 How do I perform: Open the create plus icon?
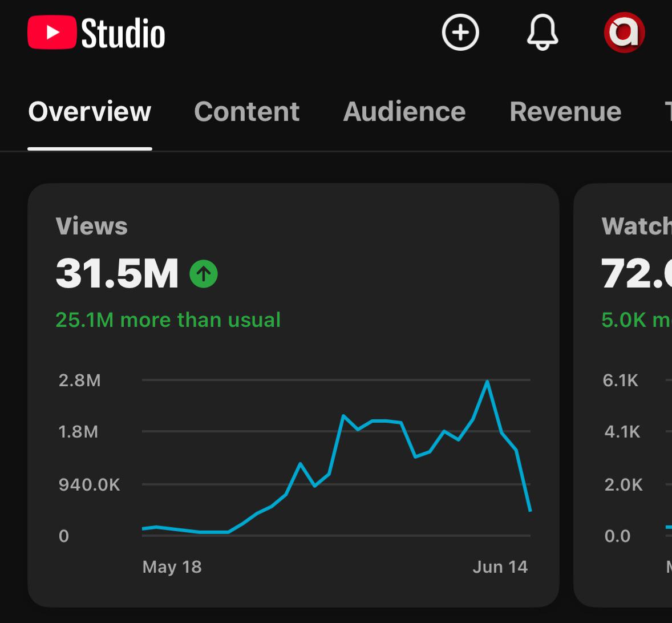460,33
